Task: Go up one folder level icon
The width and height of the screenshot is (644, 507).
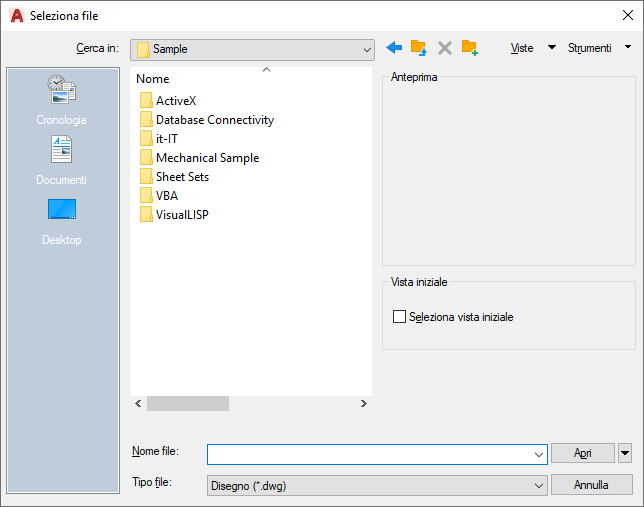Action: [x=419, y=48]
